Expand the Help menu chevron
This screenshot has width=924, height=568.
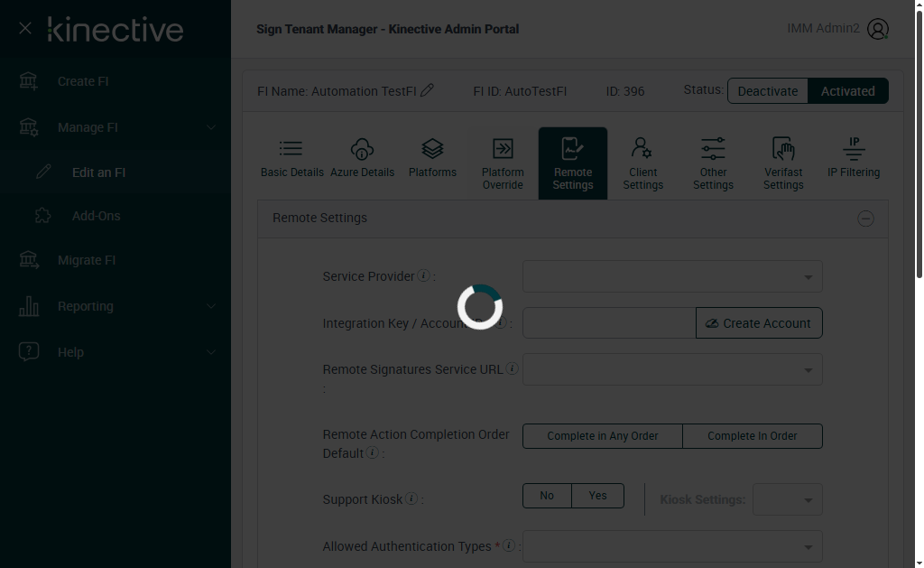click(211, 352)
